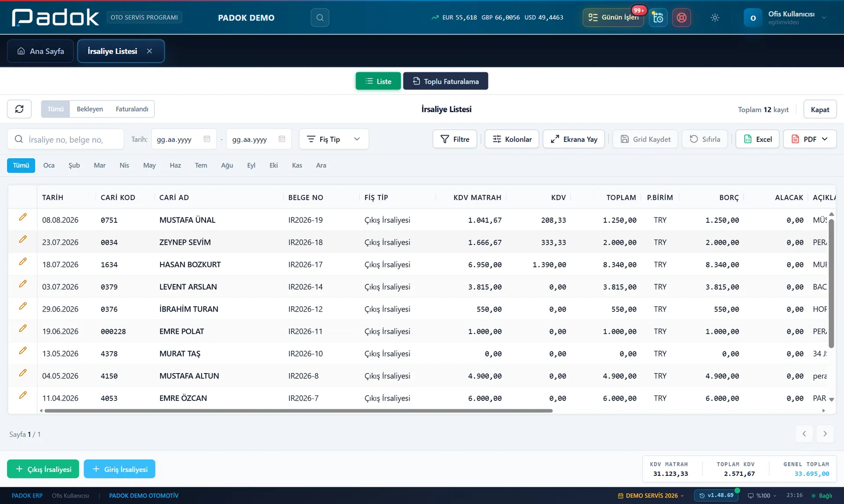Image resolution: width=844 pixels, height=504 pixels.
Task: Click the horizontal table scrollbar
Action: (298, 410)
